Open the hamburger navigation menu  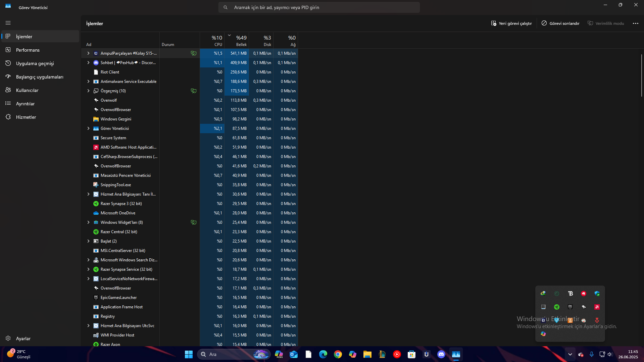point(8,23)
